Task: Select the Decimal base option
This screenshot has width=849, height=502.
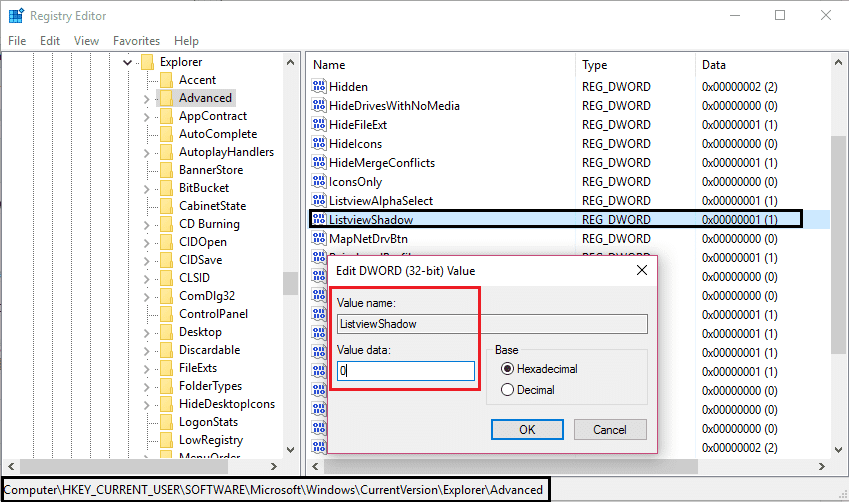Action: pyautogui.click(x=507, y=390)
